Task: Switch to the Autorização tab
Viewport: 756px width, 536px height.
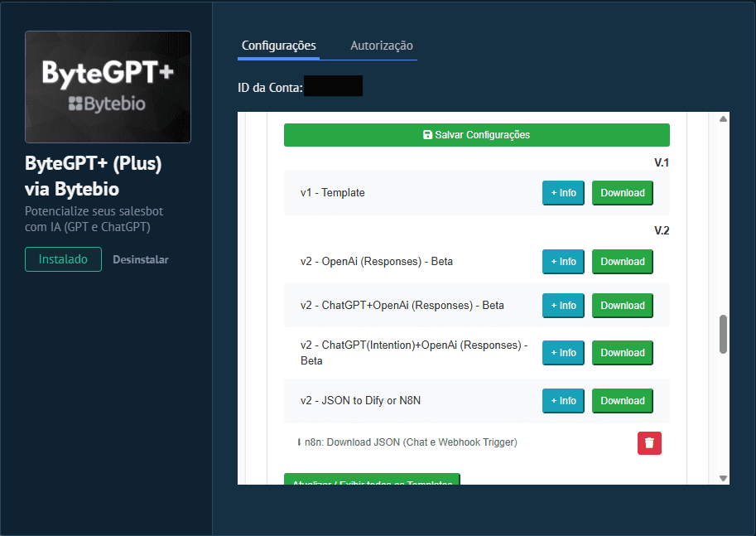Action: (x=382, y=46)
